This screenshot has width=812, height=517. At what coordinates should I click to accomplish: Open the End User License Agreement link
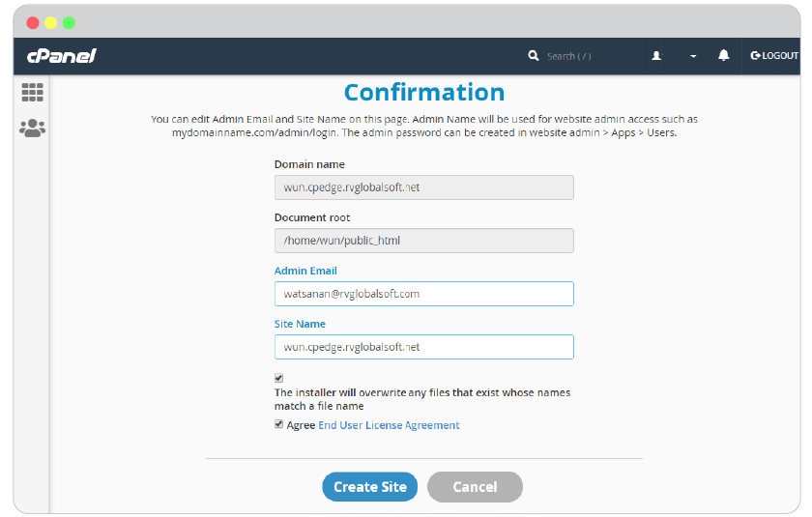point(389,425)
